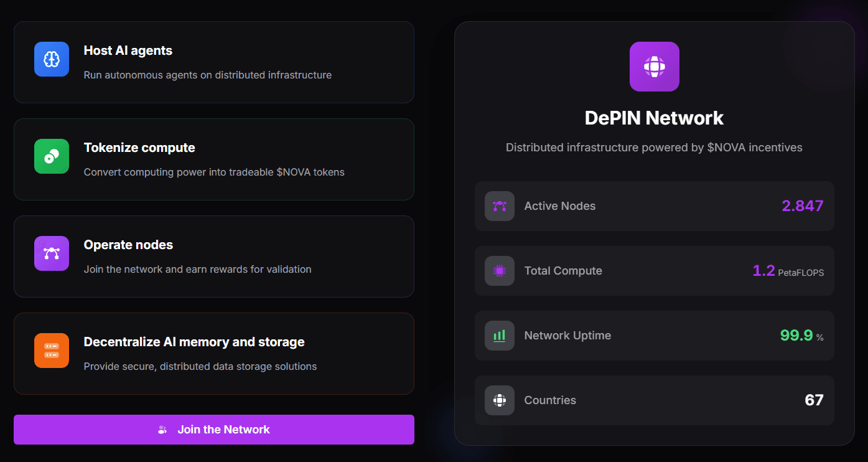Click the users icon inside Join the Network button
Image resolution: width=868 pixels, height=462 pixels.
tap(162, 430)
